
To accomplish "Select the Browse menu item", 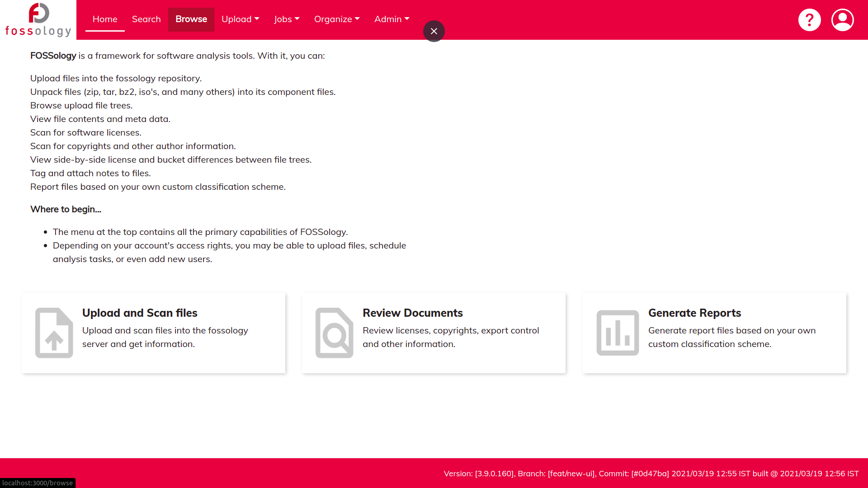I will coord(191,19).
